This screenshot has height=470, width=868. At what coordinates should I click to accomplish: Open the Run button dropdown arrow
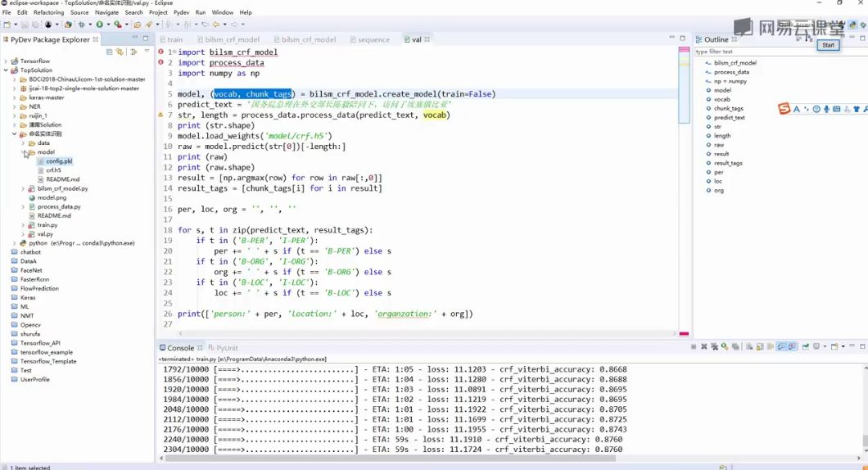coord(108,25)
